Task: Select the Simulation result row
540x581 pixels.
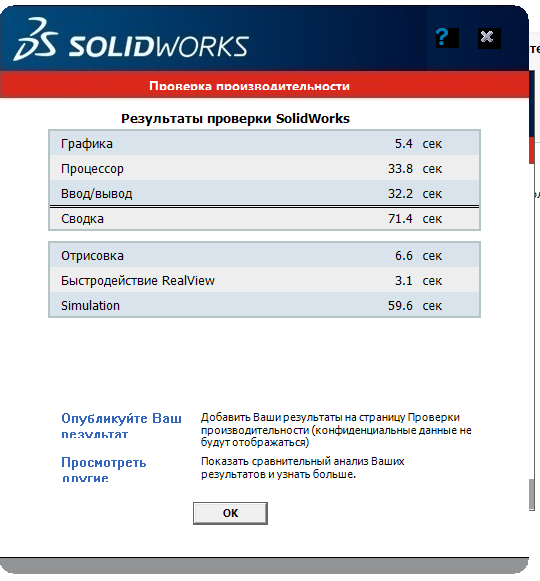Action: 264,305
